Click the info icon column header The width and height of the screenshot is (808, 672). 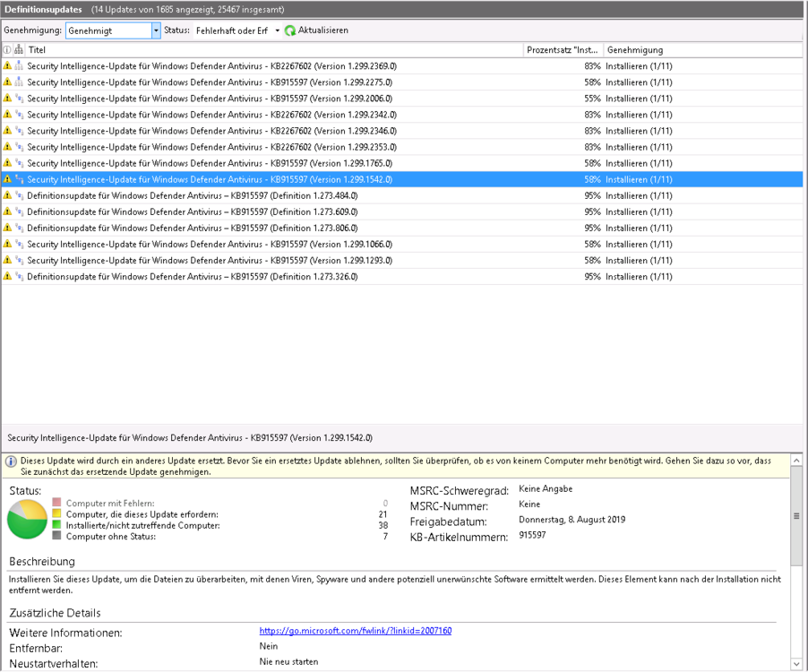point(8,50)
